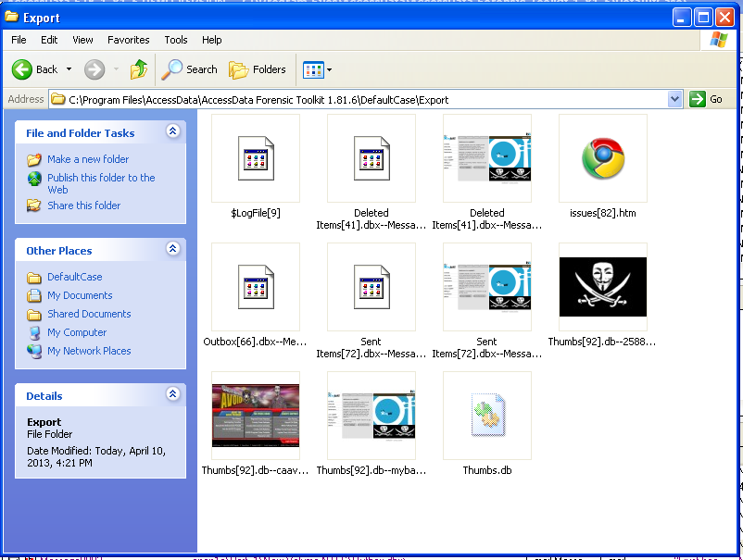Select the $LogFile[9] file icon
This screenshot has height=560, width=743.
256,158
